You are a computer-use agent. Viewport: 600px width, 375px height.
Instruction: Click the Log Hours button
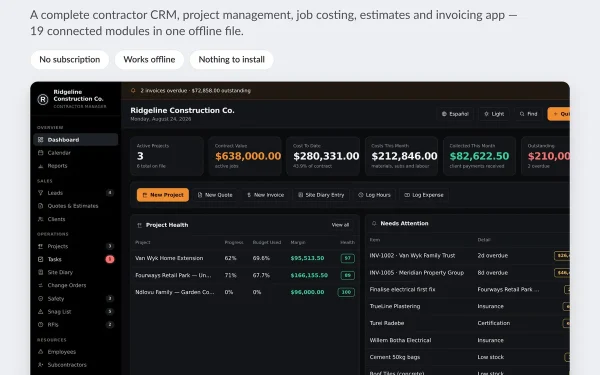374,195
